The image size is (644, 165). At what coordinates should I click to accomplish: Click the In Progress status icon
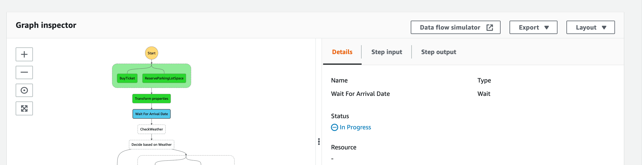(334, 127)
